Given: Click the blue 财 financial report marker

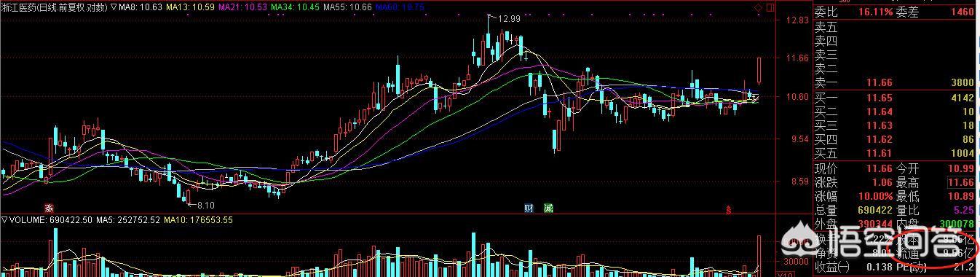Looking at the screenshot, I should (529, 208).
